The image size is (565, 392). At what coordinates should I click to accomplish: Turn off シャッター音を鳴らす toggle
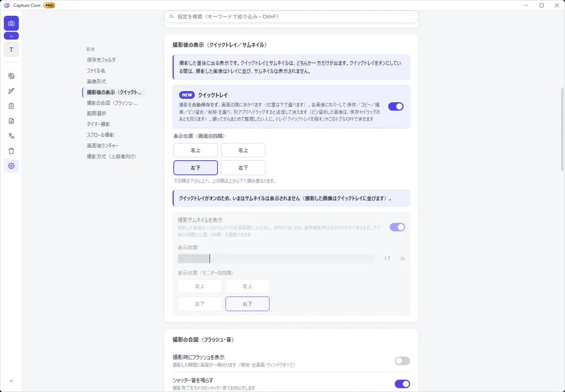(x=402, y=384)
